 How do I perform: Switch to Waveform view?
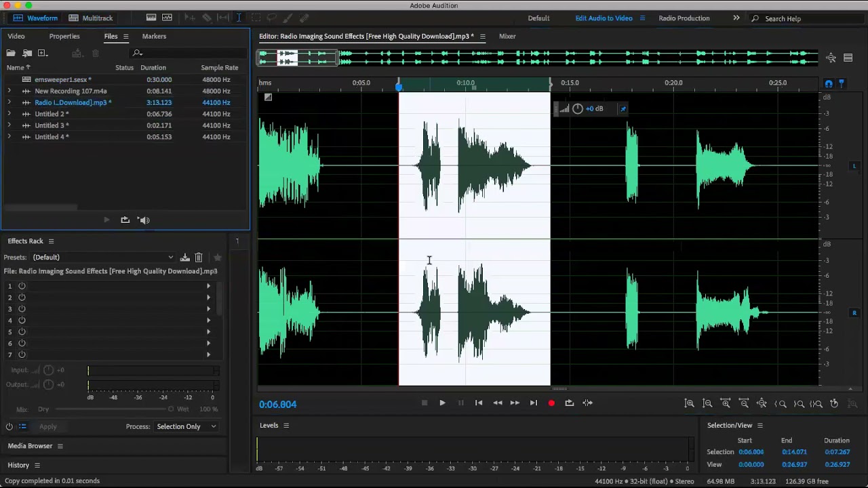pos(35,18)
